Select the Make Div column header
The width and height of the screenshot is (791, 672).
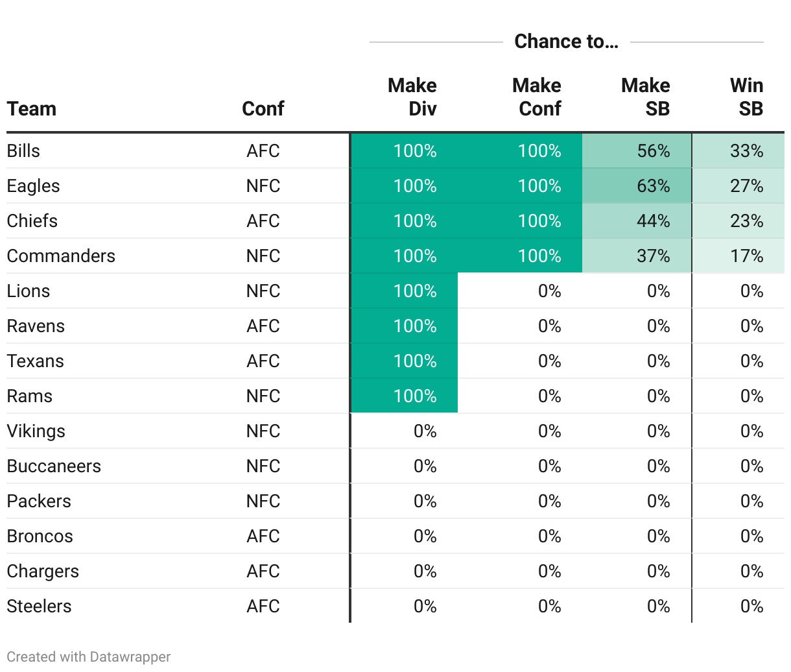(412, 97)
